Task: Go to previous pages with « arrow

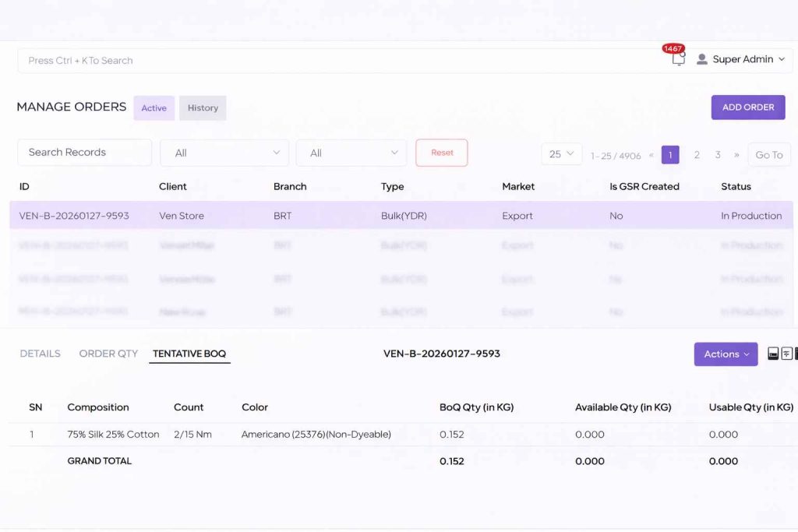Action: coord(651,154)
